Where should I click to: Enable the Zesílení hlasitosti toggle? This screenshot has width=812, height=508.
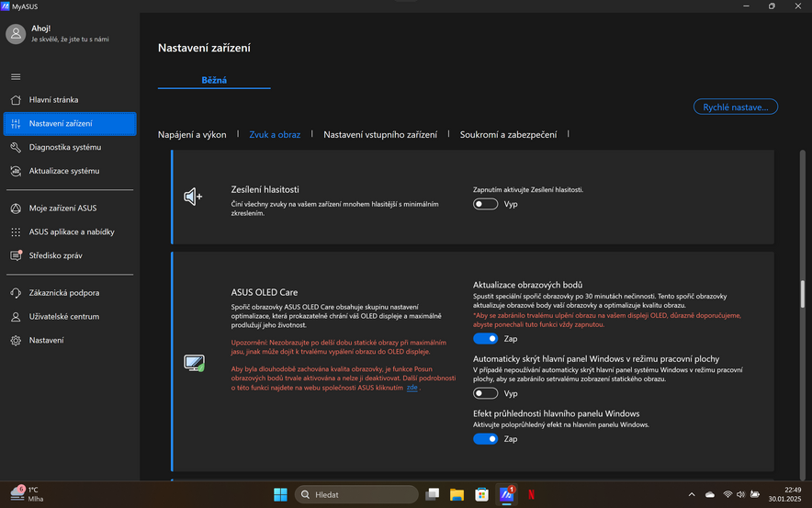coord(485,204)
